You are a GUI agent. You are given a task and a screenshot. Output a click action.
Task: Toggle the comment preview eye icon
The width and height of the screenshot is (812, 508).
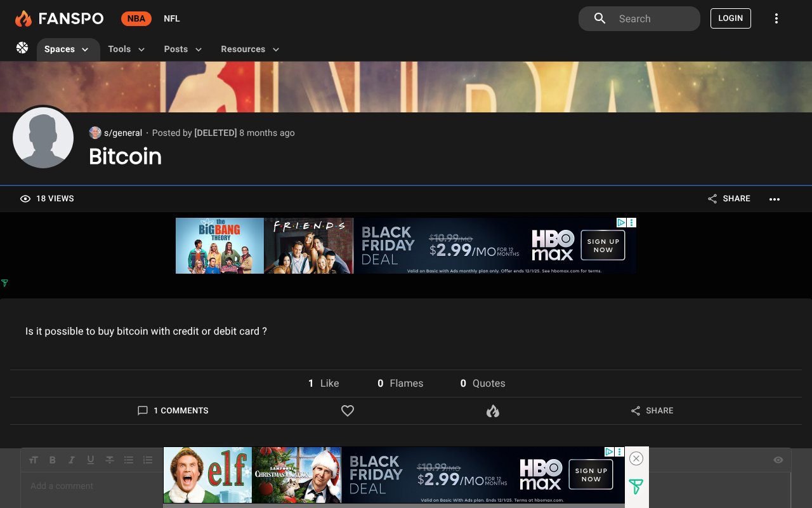point(778,460)
